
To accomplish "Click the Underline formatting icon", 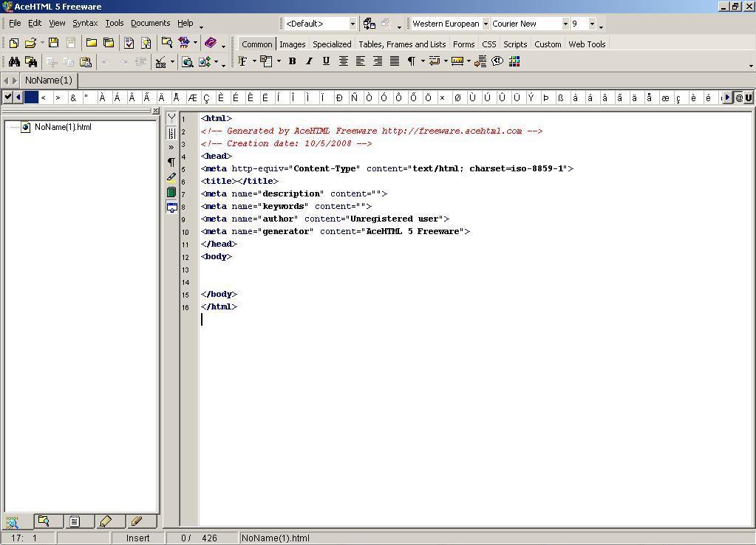I will [x=326, y=61].
